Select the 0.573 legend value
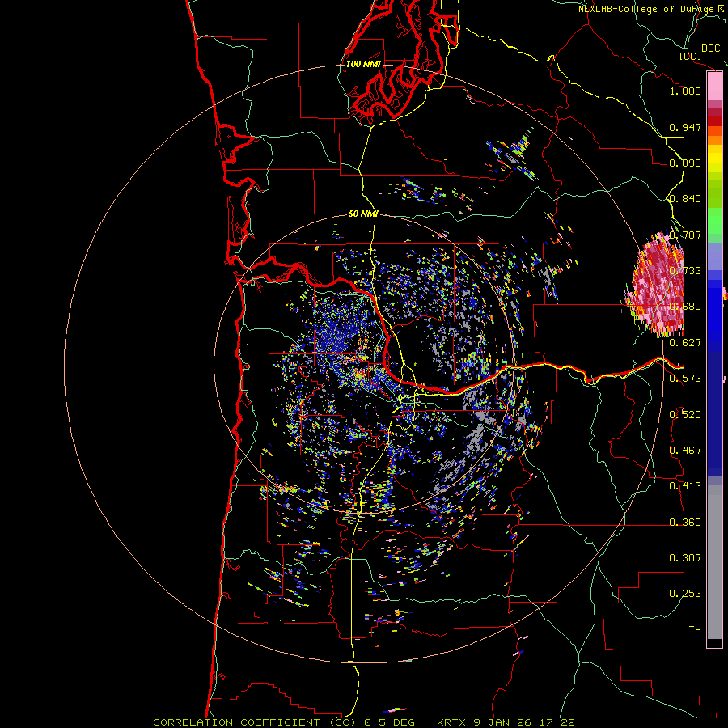This screenshot has width=728, height=728. (x=685, y=379)
